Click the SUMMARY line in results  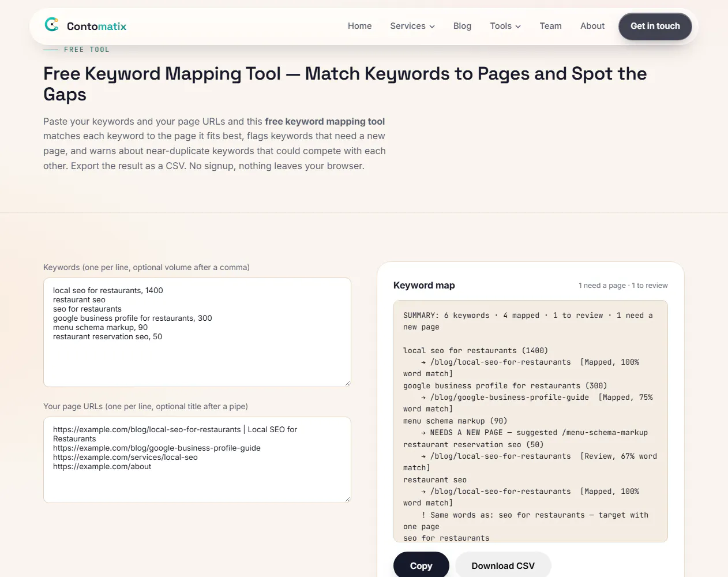(x=528, y=321)
